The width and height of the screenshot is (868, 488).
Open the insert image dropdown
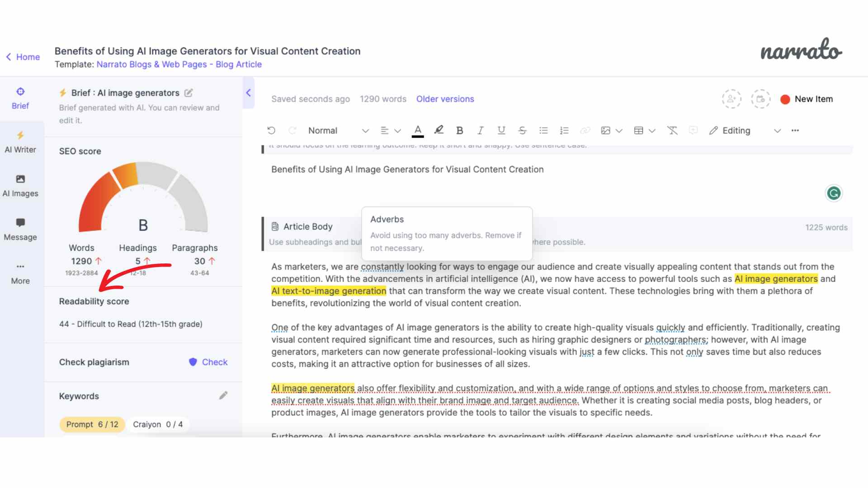[619, 131]
